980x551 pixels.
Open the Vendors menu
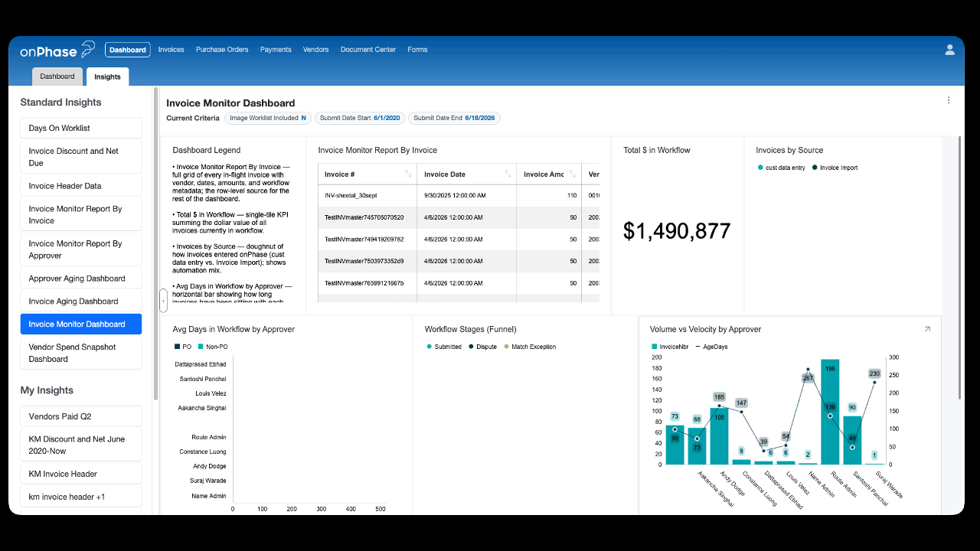coord(315,50)
